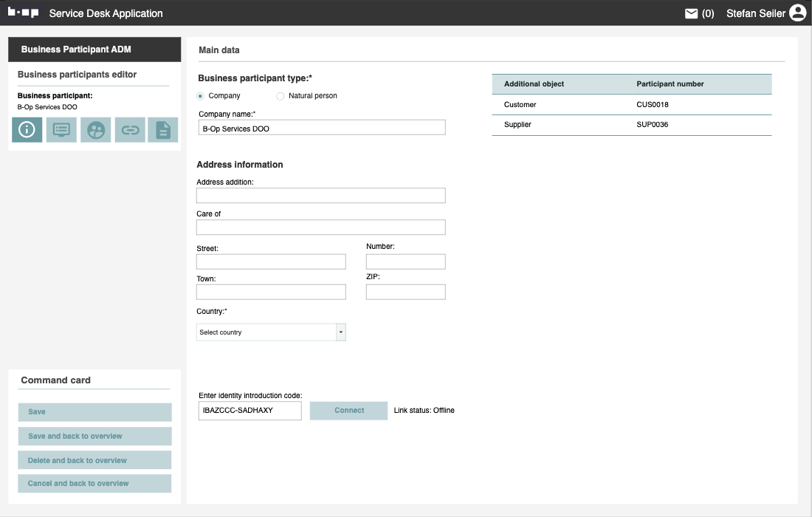Click the mail envelope icon in header
The height and width of the screenshot is (517, 812).
coord(692,13)
